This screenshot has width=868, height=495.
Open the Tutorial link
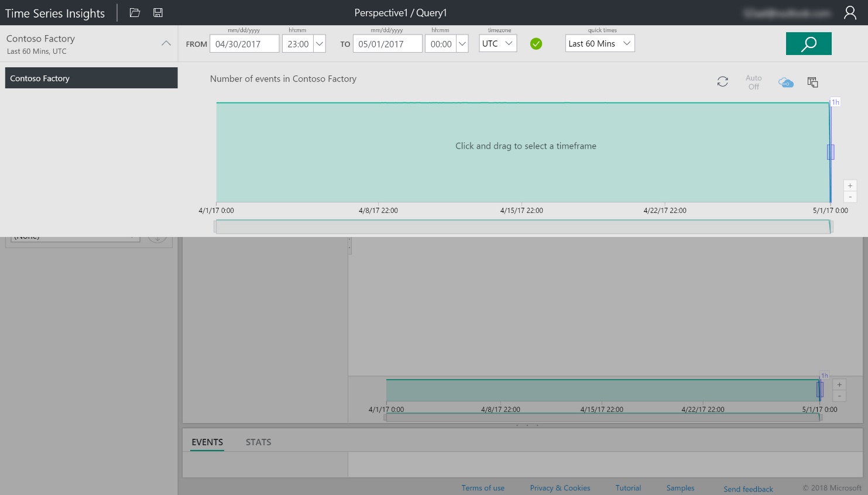pos(628,488)
